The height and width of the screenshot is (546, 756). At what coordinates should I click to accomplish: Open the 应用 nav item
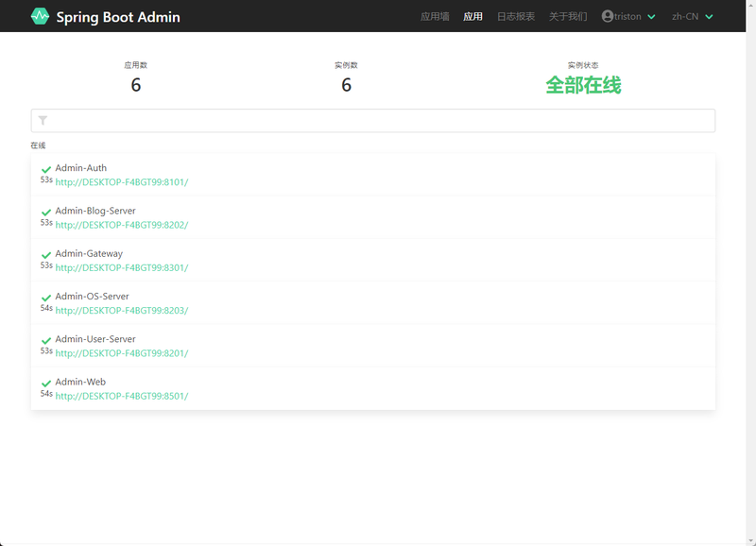pyautogui.click(x=473, y=16)
